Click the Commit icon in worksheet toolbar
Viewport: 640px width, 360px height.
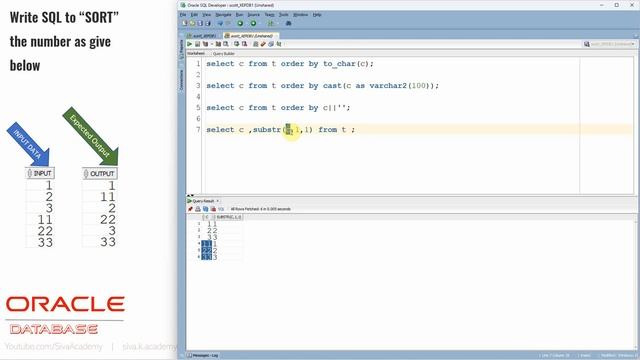click(x=236, y=44)
